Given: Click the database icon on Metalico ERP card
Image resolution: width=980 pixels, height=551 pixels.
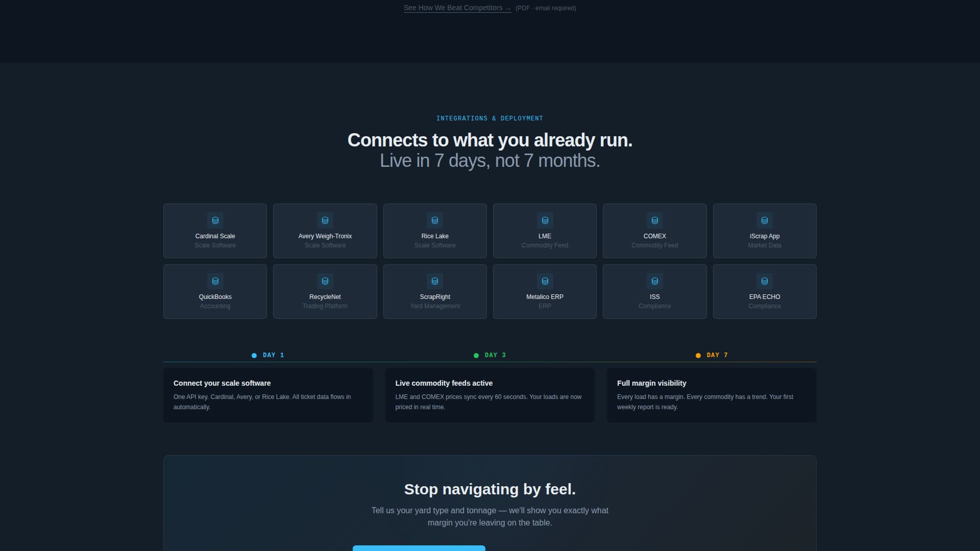Looking at the screenshot, I should click(545, 281).
